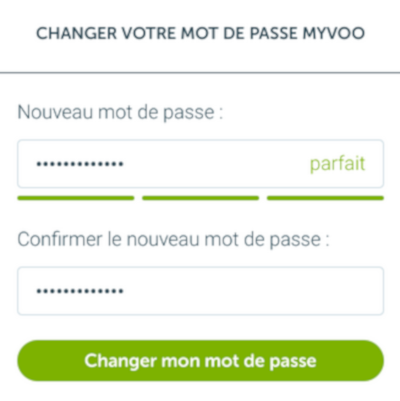Click the green parfait strength label
Image resolution: width=400 pixels, height=401 pixels.
(x=337, y=164)
